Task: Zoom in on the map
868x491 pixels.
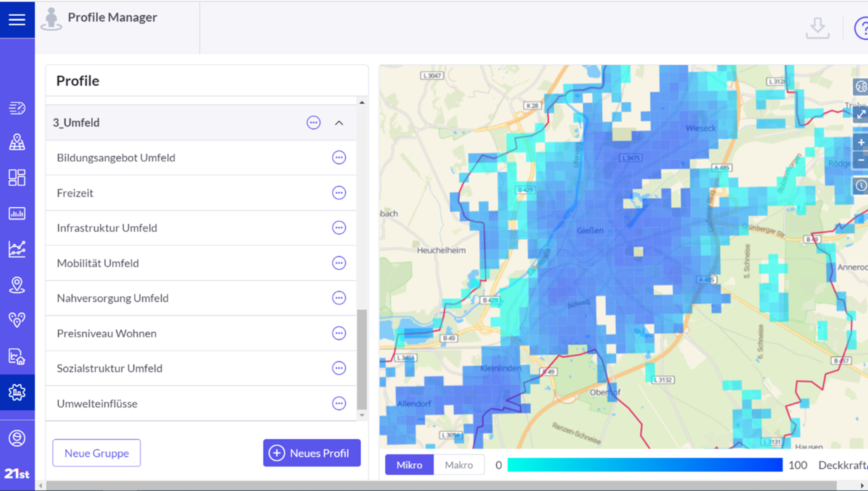Action: (x=860, y=143)
